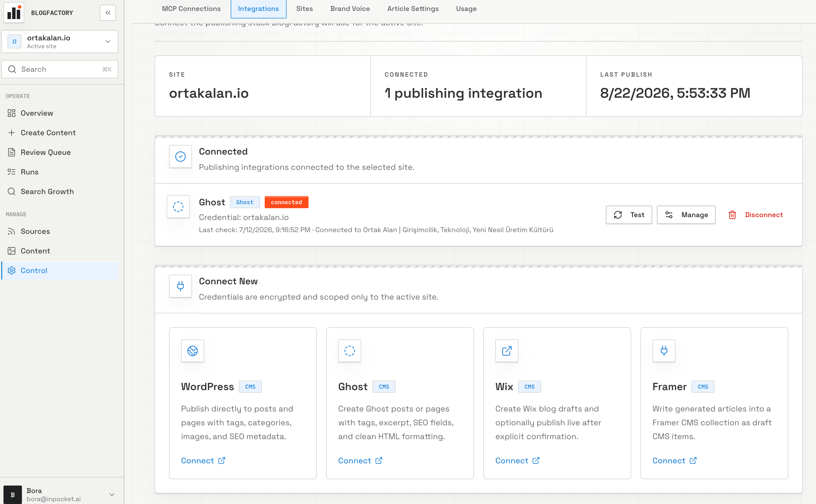816x504 pixels.
Task: Click the plug icon beside Connect New heading
Action: (x=180, y=286)
